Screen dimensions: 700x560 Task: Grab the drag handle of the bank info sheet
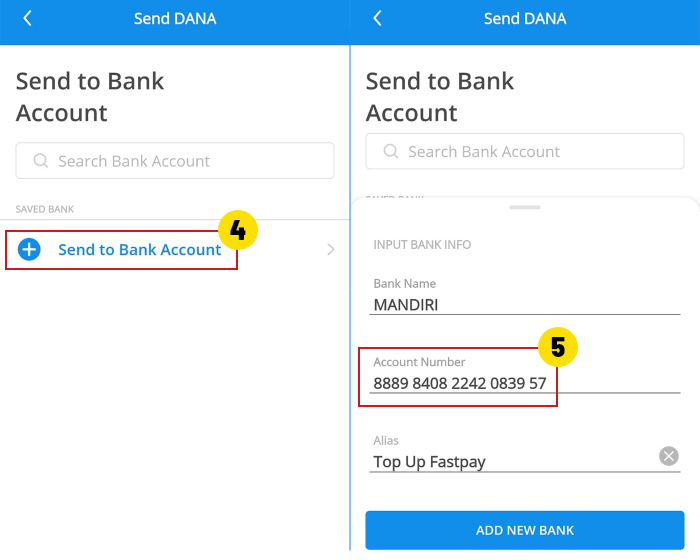click(x=525, y=207)
